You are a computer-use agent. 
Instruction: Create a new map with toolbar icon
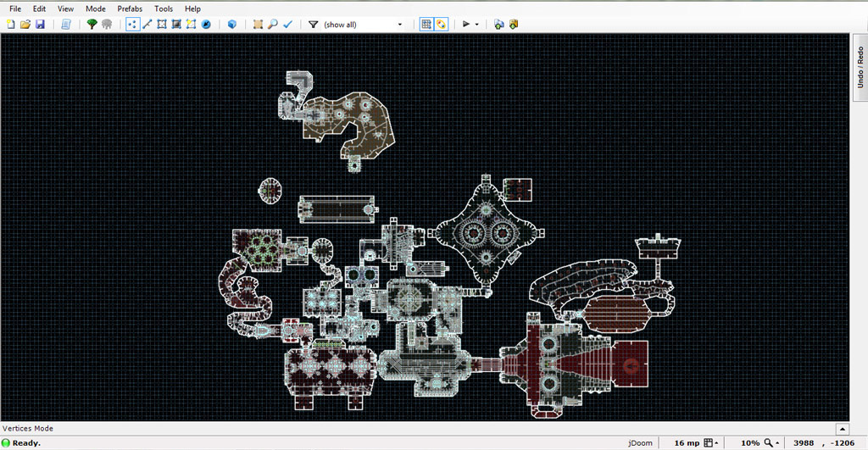10,25
